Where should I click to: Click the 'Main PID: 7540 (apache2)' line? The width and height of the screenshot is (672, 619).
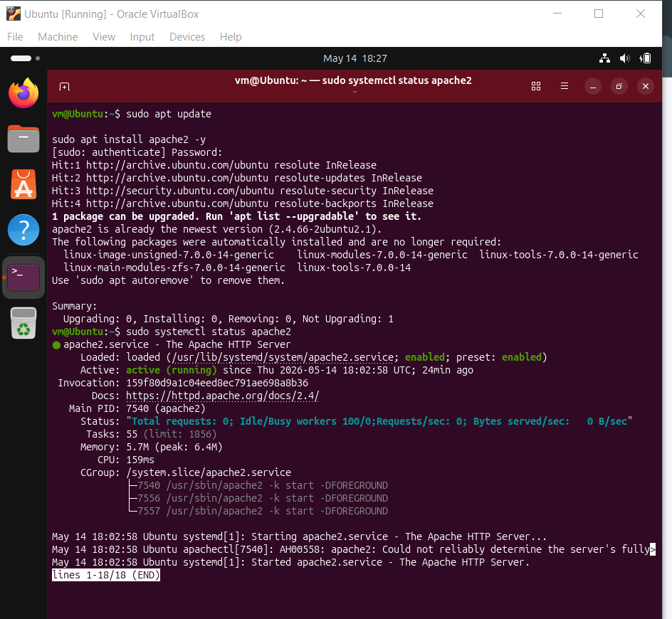(137, 408)
